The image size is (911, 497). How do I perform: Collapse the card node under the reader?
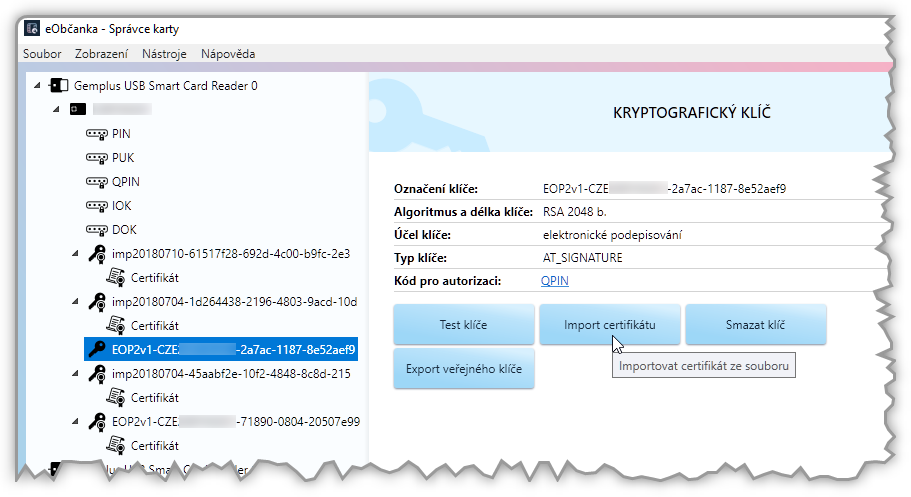[x=56, y=109]
